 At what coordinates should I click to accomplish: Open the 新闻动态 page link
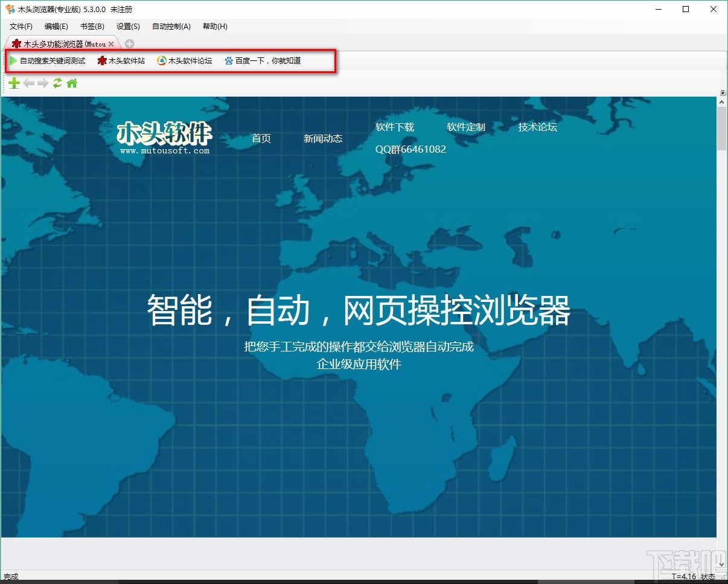point(323,138)
